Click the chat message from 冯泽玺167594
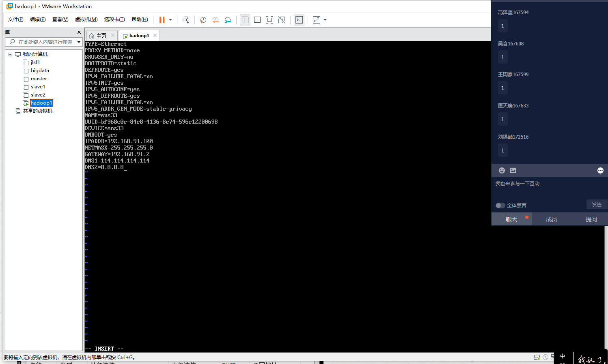This screenshot has height=364, width=608. 502,26
